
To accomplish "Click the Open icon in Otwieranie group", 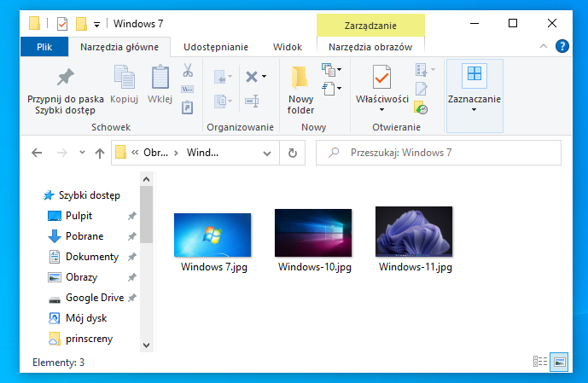I will coord(422,70).
